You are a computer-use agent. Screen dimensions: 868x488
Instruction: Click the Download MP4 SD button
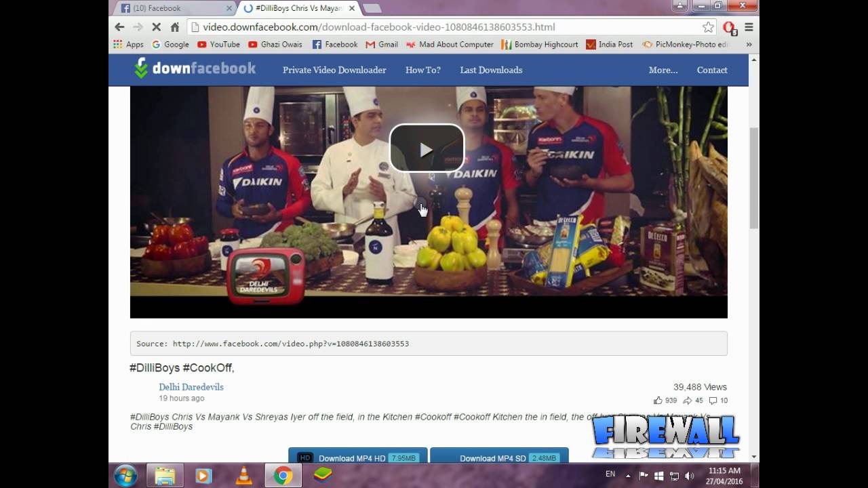click(x=499, y=455)
